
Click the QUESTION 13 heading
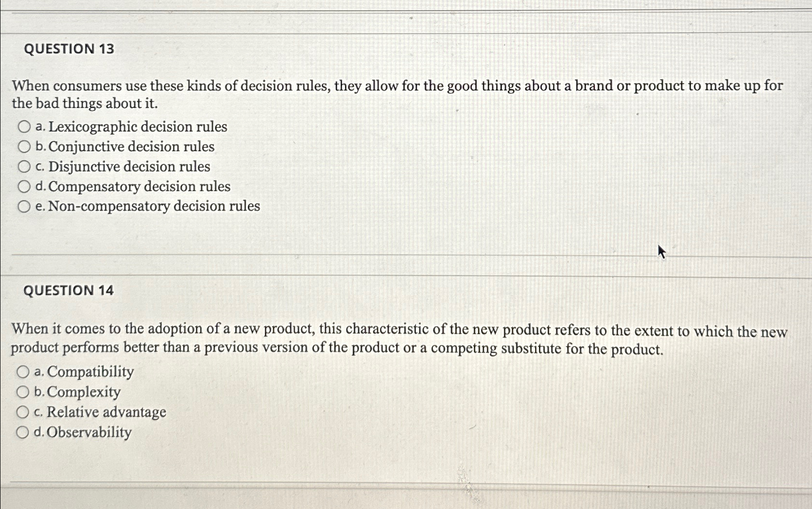tap(69, 49)
